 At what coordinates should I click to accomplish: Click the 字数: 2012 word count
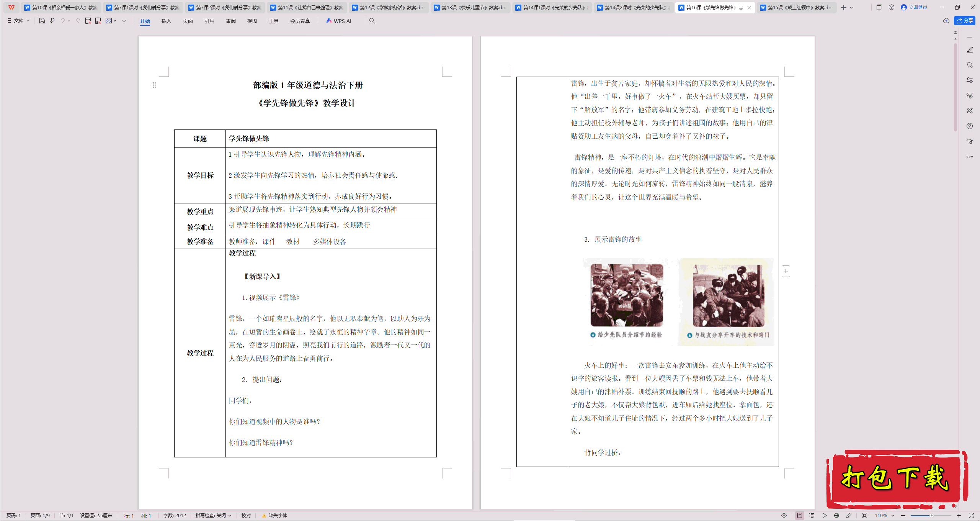click(x=175, y=516)
